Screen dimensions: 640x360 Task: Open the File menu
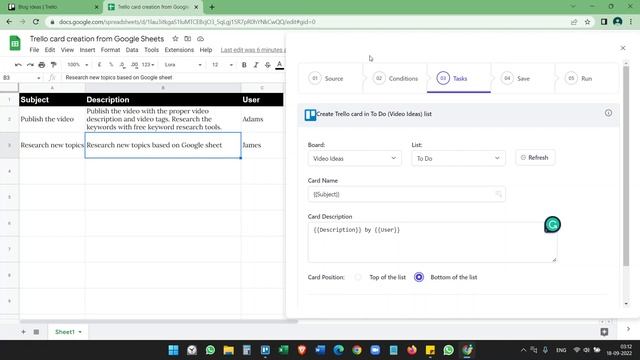[x=34, y=50]
